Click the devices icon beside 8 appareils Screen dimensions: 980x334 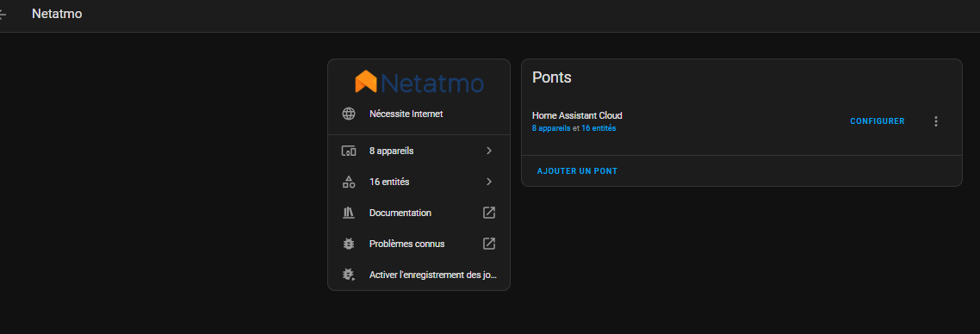pos(349,152)
